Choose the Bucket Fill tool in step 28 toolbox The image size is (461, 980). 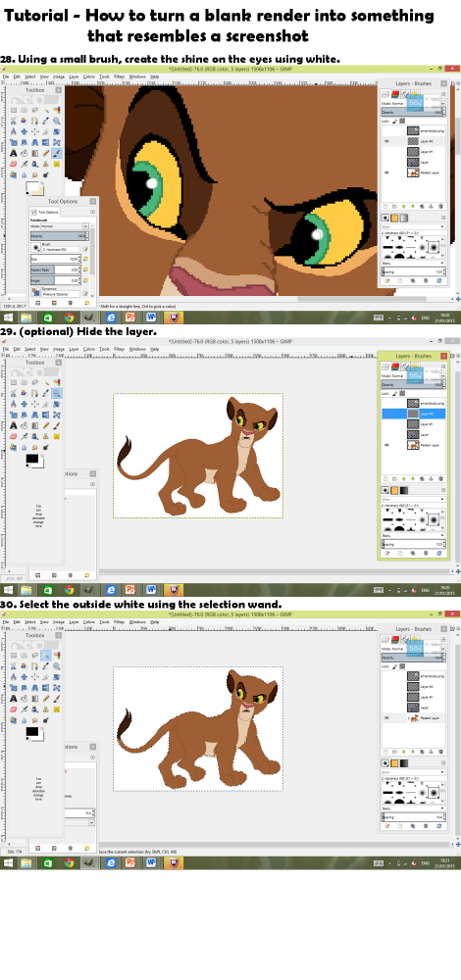[24, 153]
